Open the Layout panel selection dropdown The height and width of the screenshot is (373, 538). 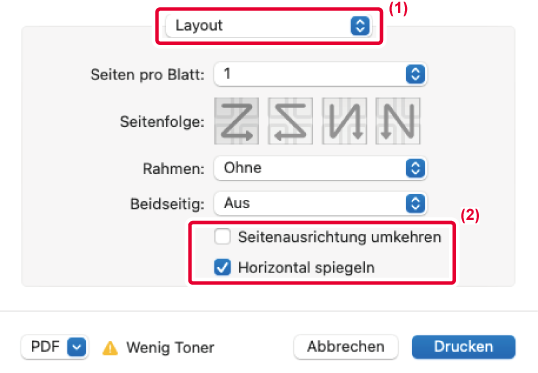269,26
